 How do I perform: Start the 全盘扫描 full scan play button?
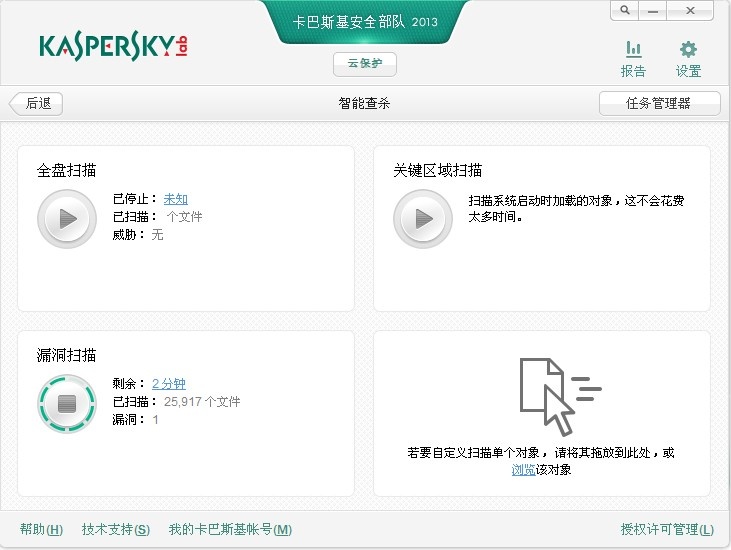pos(67,219)
